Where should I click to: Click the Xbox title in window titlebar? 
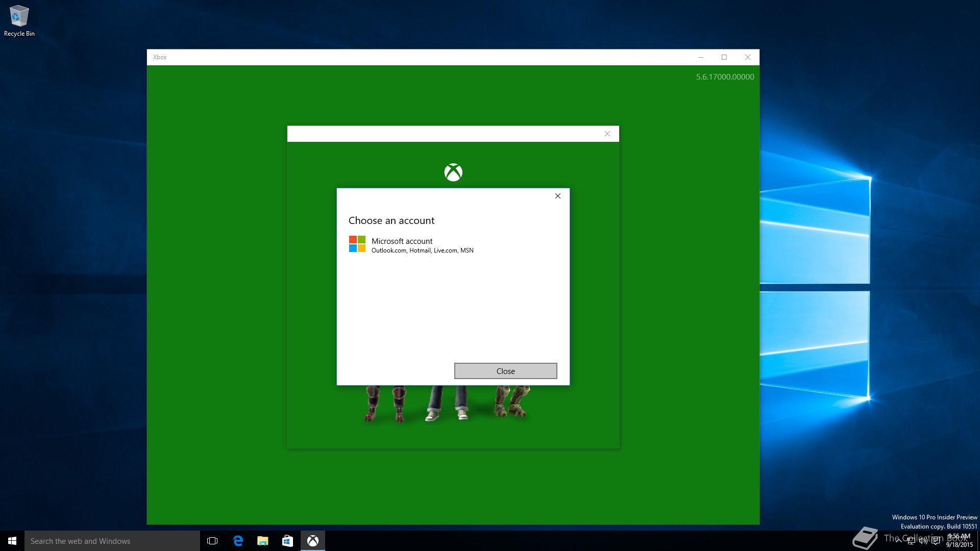click(160, 57)
